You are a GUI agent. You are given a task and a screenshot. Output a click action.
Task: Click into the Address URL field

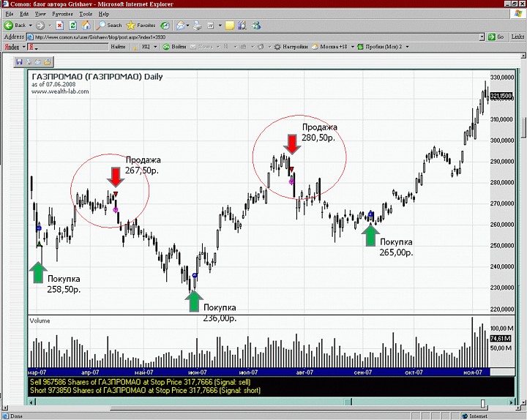pyautogui.click(x=256, y=37)
